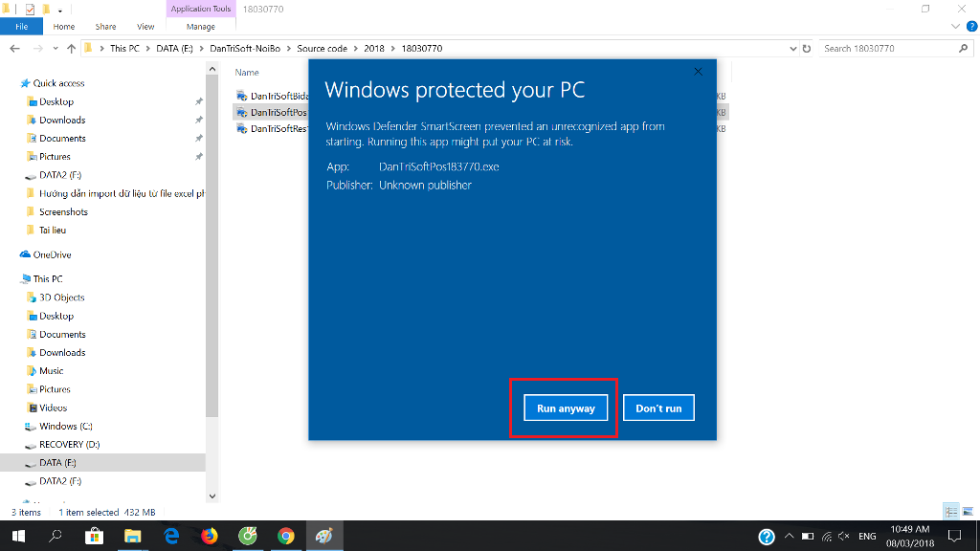Launch Microsoft Edge from taskbar
Viewport: 980px width, 551px height.
click(171, 536)
